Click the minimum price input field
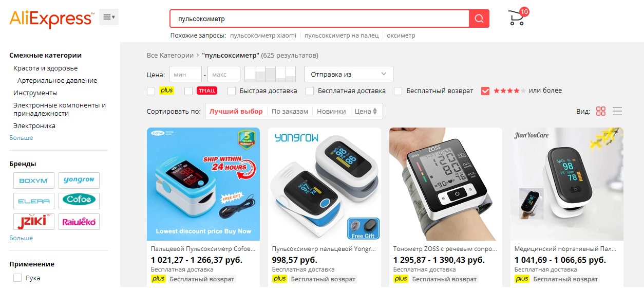644x288 pixels. tap(185, 74)
